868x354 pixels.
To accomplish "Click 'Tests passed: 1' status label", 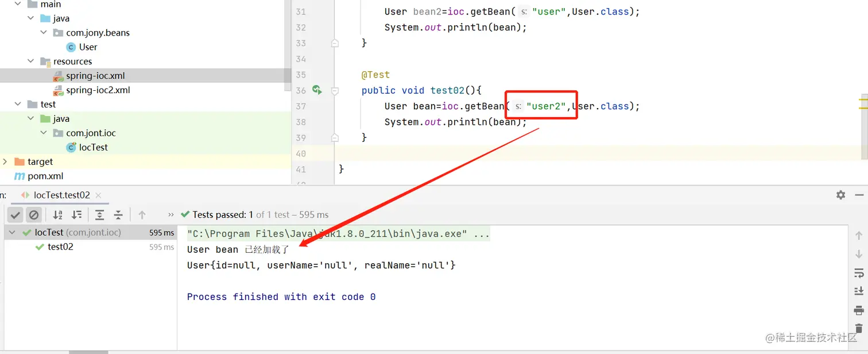I will click(223, 215).
